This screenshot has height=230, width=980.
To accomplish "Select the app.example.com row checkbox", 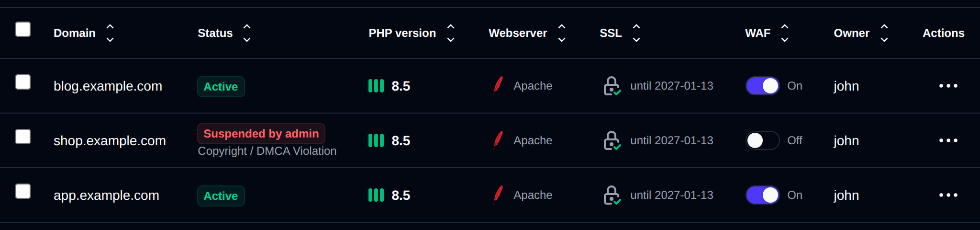I will point(23,191).
